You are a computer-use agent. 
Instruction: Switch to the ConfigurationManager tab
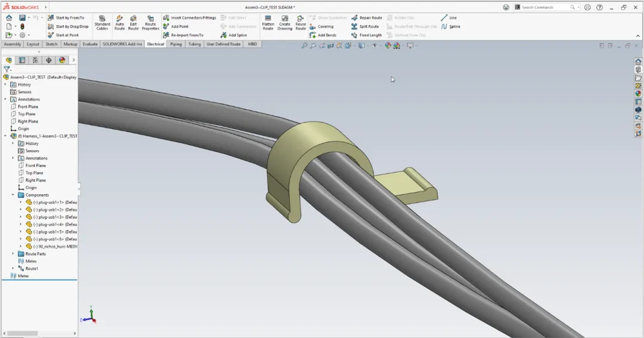click(35, 60)
